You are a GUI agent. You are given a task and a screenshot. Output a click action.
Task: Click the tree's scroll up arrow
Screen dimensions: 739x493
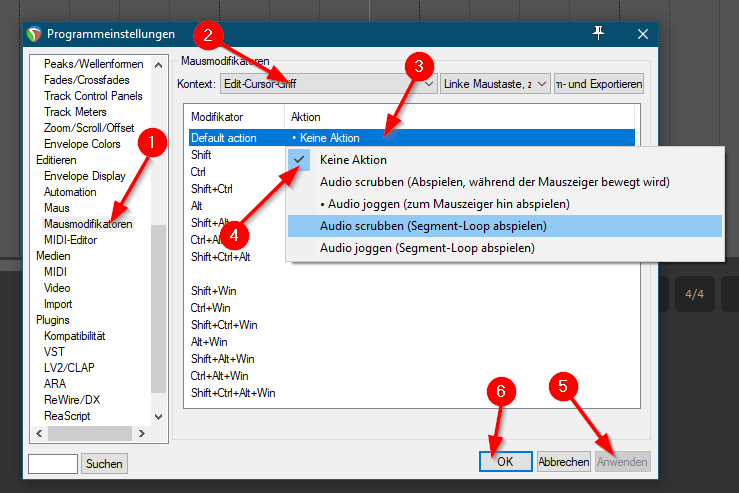[x=158, y=65]
